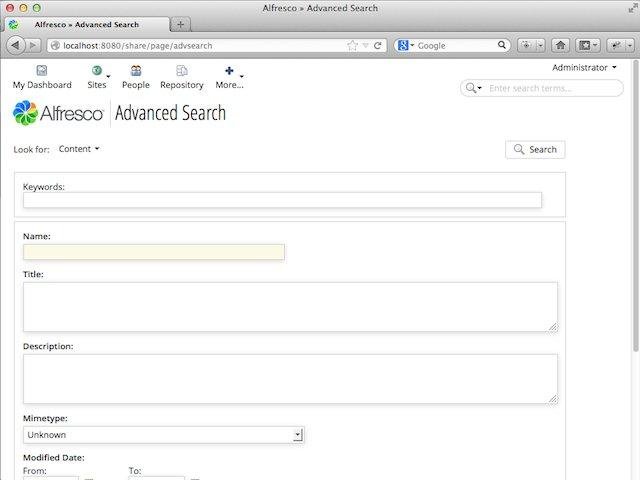Click the site identity globe icon
The image size is (640, 480).
pos(55,46)
